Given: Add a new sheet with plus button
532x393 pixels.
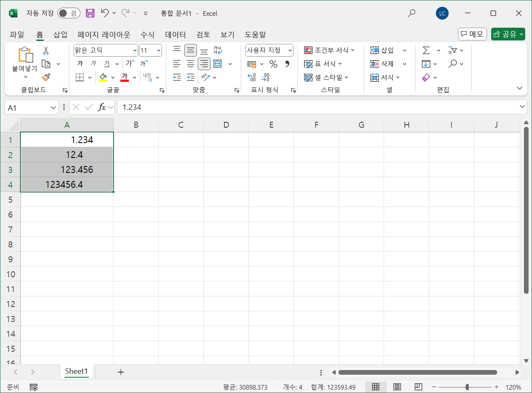Looking at the screenshot, I should tap(121, 372).
